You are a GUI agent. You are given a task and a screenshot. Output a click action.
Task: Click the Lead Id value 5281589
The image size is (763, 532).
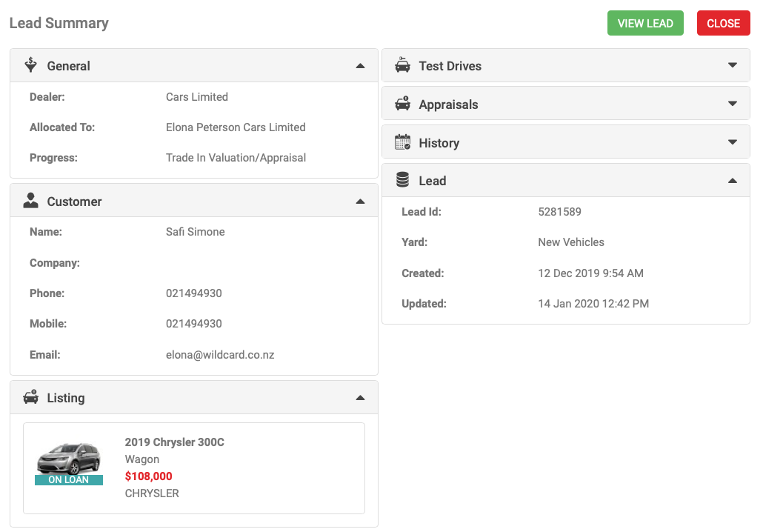[x=559, y=212]
